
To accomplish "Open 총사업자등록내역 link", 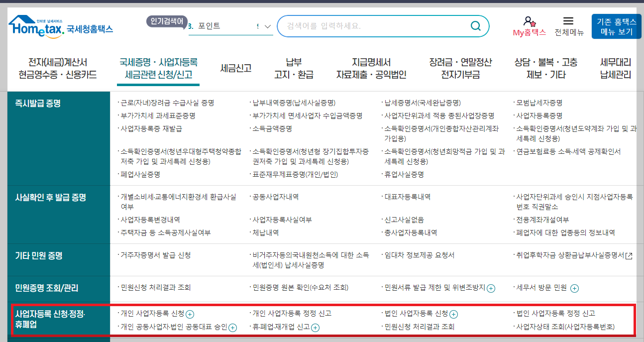I will coord(410,232).
